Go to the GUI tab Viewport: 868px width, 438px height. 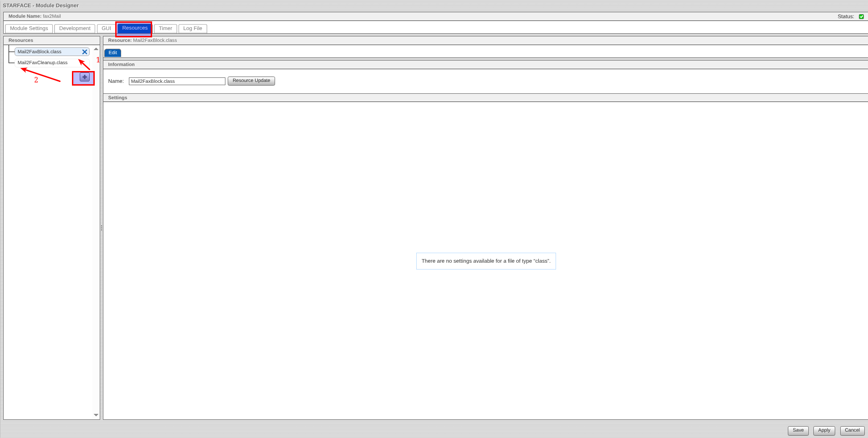(x=106, y=29)
